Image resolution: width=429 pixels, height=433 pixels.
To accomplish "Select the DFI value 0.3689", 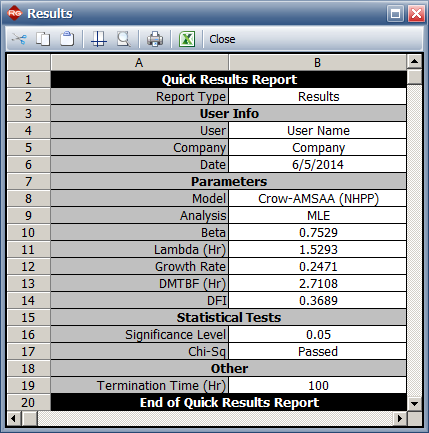I will (317, 300).
